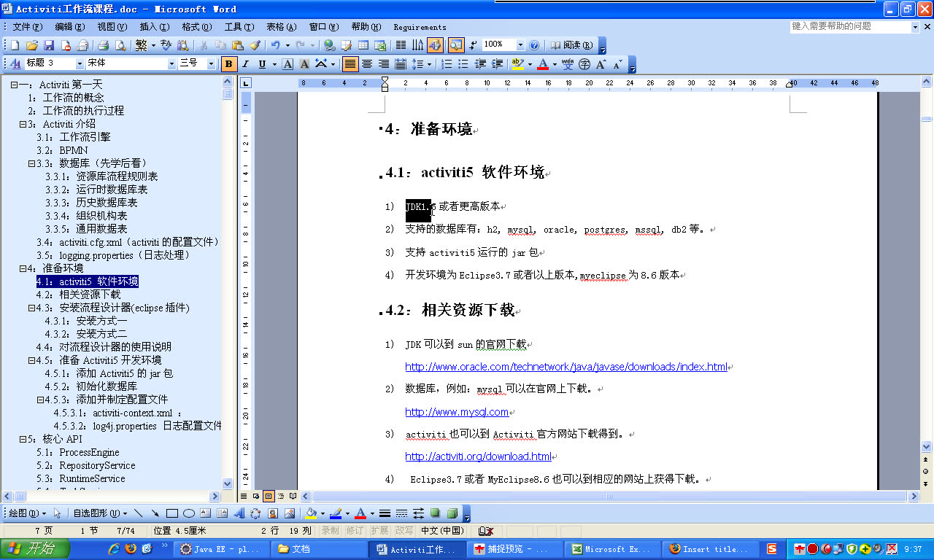Click the Print printer icon
934x560 pixels.
[104, 45]
